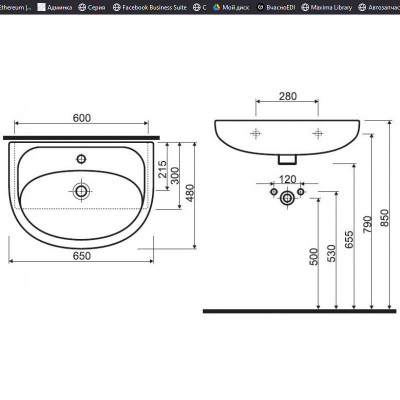The image size is (400, 400).
Task: Open the ВчасноEDI bookmark
Action: pyautogui.click(x=276, y=7)
